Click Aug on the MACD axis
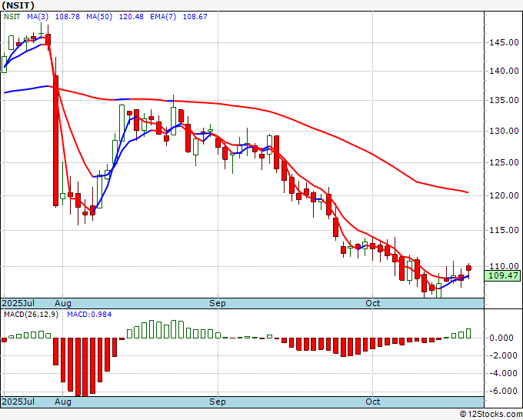523x420 pixels. 63,402
